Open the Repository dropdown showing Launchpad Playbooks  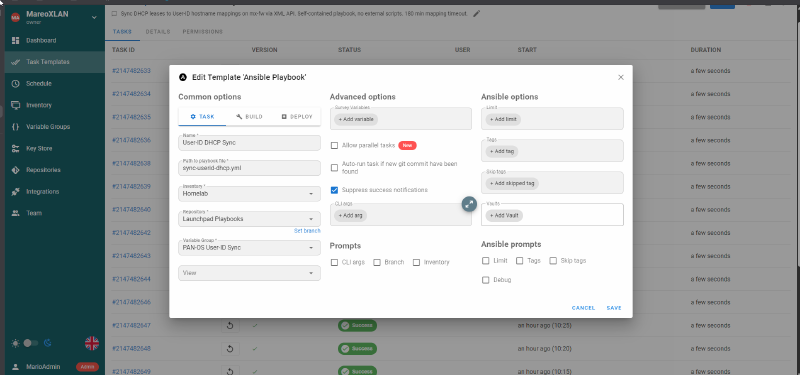click(249, 219)
